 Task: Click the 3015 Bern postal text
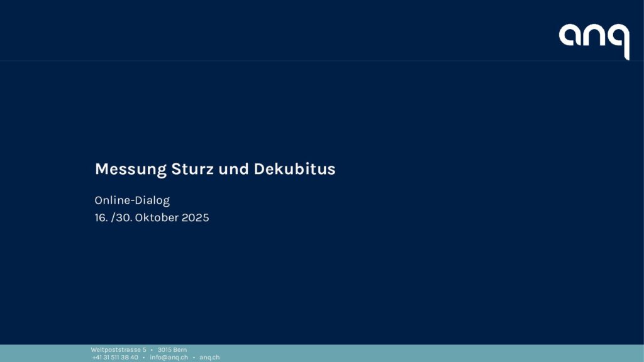click(x=172, y=349)
